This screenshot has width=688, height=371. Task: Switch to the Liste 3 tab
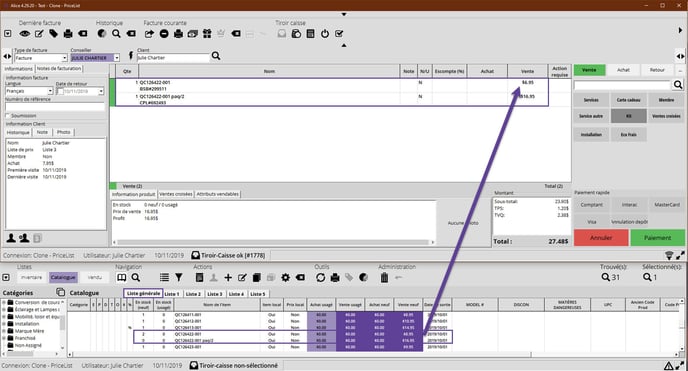(215, 294)
